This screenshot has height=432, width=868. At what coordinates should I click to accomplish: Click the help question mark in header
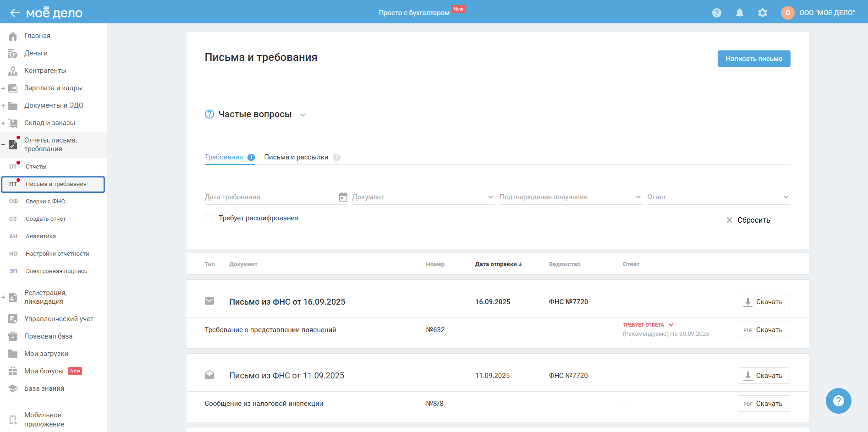(717, 13)
